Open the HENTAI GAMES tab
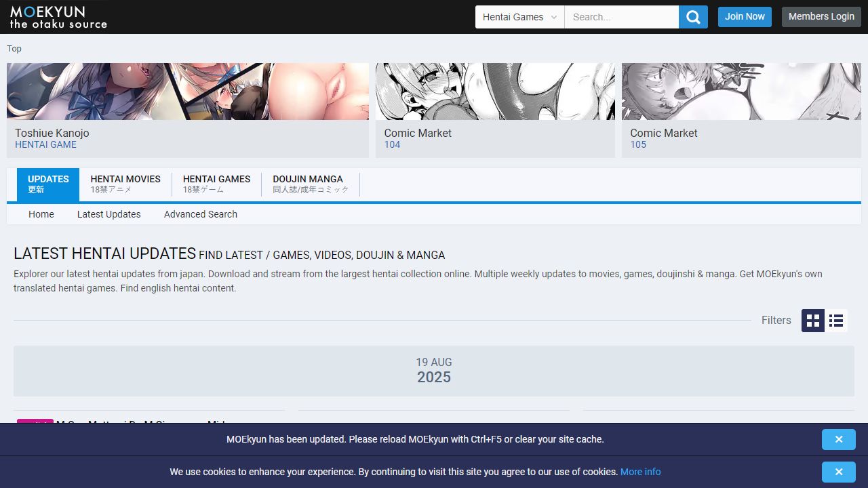 216,184
